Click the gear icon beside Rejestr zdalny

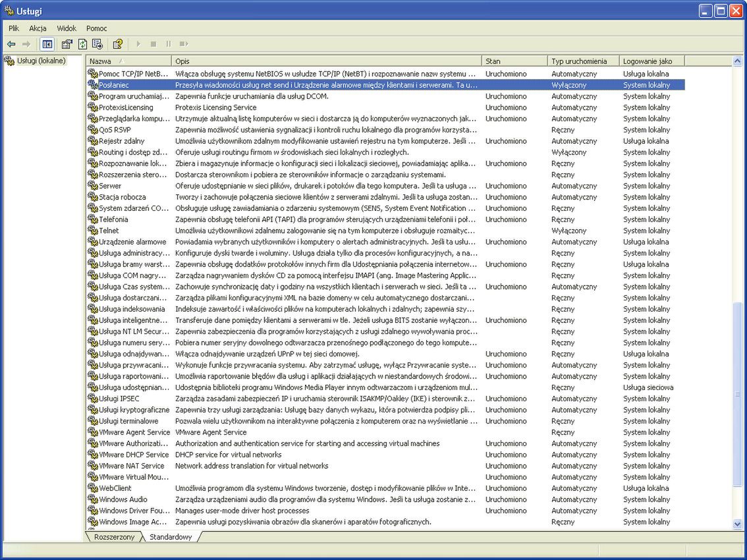[x=93, y=141]
